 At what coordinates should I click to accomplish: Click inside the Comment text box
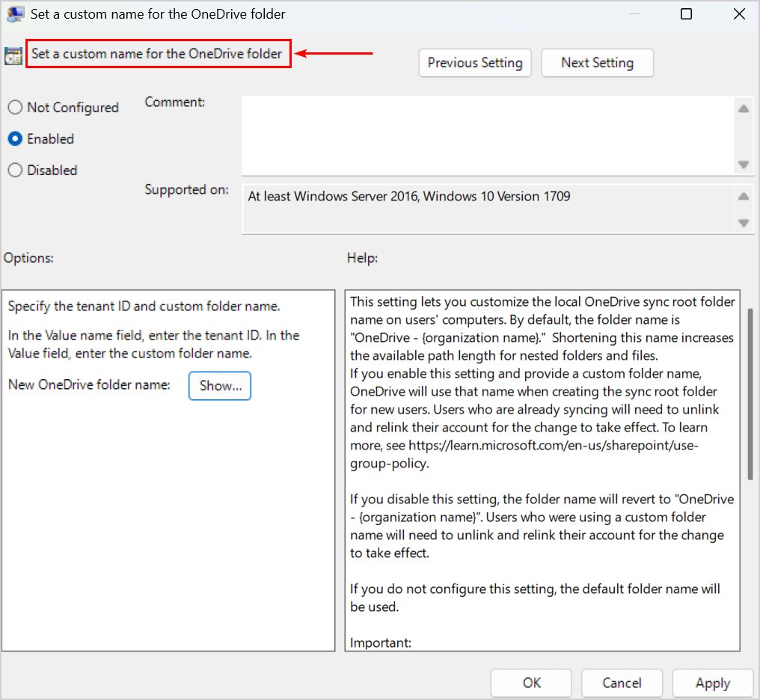[488, 135]
